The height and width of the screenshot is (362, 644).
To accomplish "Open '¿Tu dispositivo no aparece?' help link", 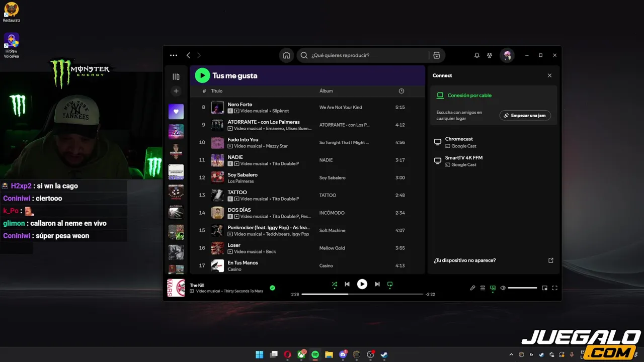I will click(x=465, y=260).
